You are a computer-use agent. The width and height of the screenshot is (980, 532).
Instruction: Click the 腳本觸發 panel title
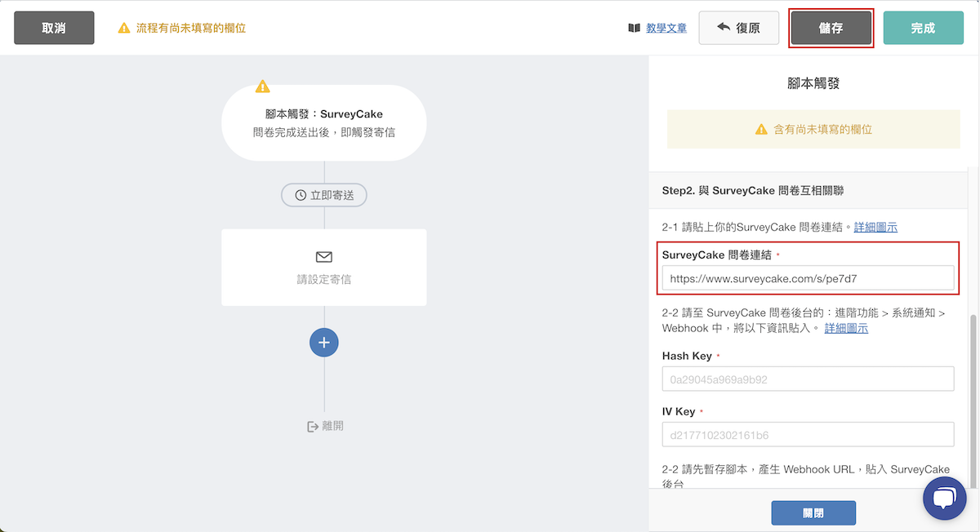(x=813, y=83)
